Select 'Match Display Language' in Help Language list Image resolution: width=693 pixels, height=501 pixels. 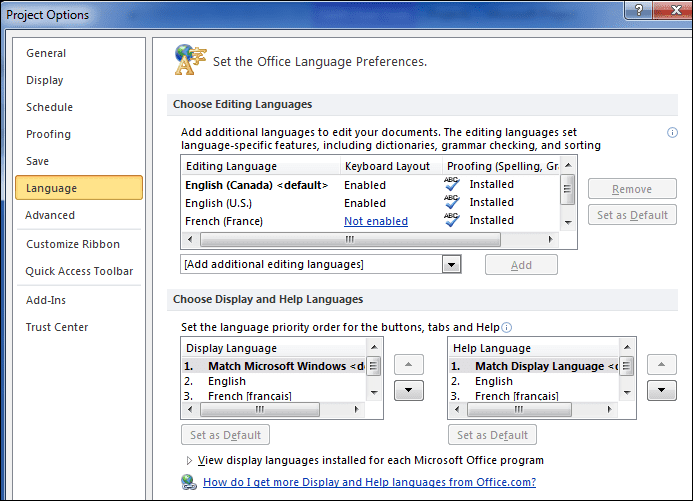point(534,366)
